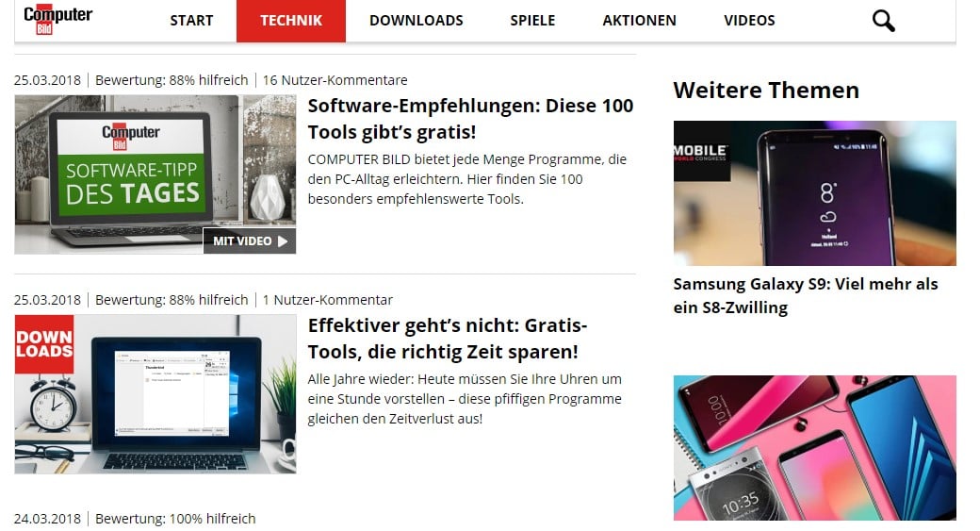
Task: View 16 Nutzer-Kommentare link
Action: (x=335, y=80)
